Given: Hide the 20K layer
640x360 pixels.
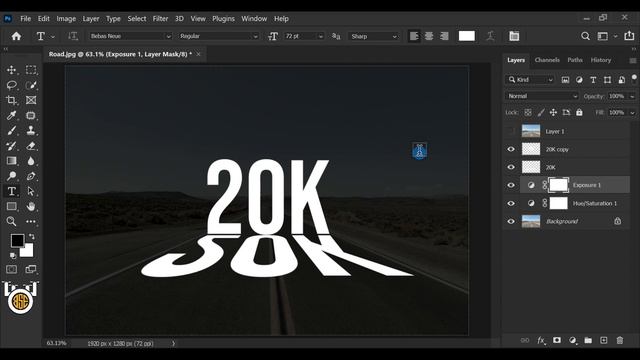Looking at the screenshot, I should [x=511, y=167].
